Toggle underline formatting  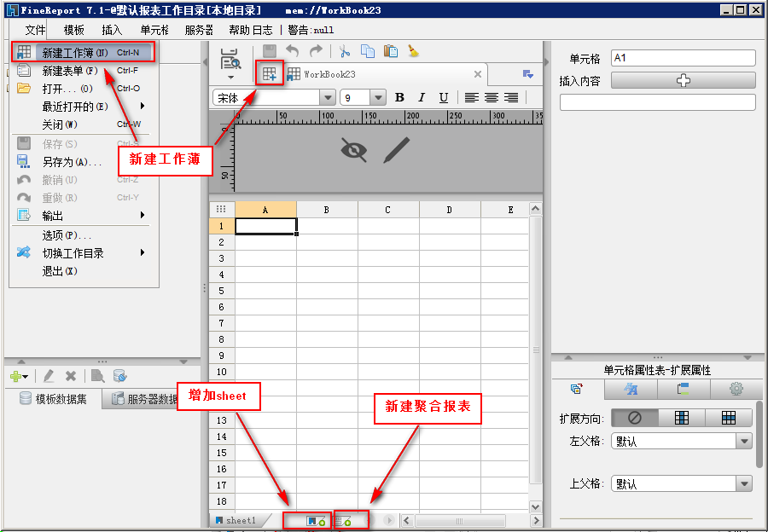coord(444,98)
